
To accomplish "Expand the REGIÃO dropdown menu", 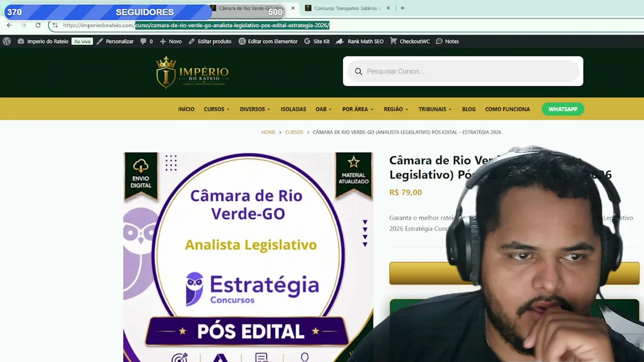I will point(396,109).
